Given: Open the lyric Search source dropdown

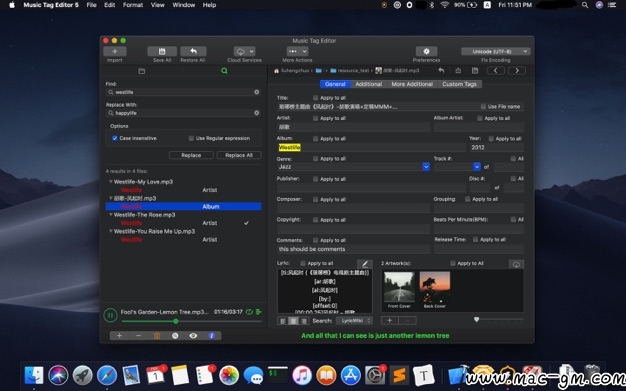Looking at the screenshot, I should (x=354, y=321).
